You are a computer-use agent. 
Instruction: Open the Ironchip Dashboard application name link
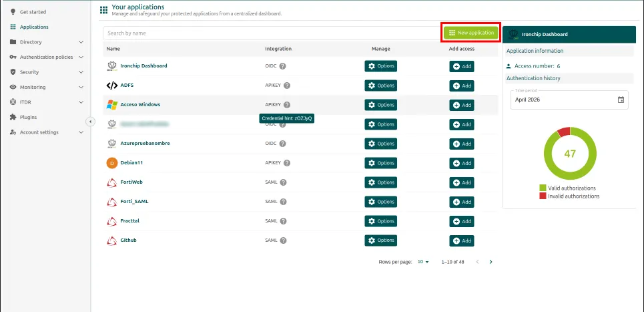[143, 65]
